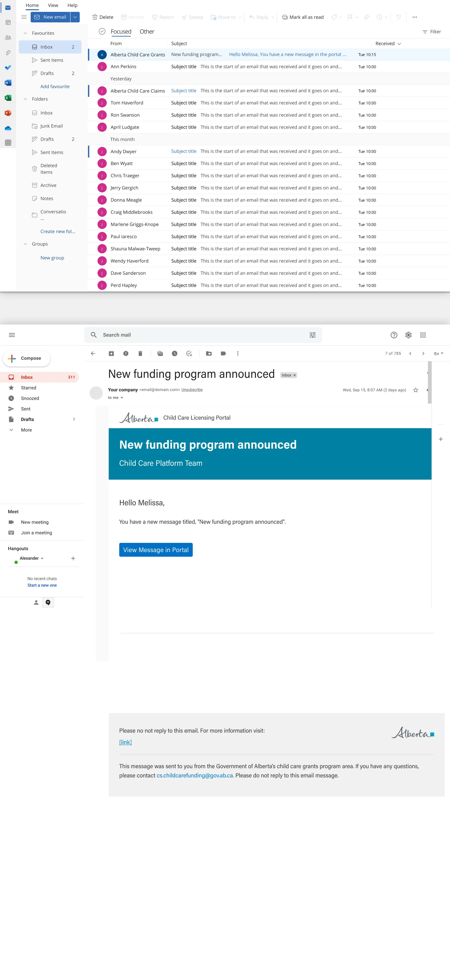Open the Calendar icon in Outlook's left rail

(x=8, y=22)
